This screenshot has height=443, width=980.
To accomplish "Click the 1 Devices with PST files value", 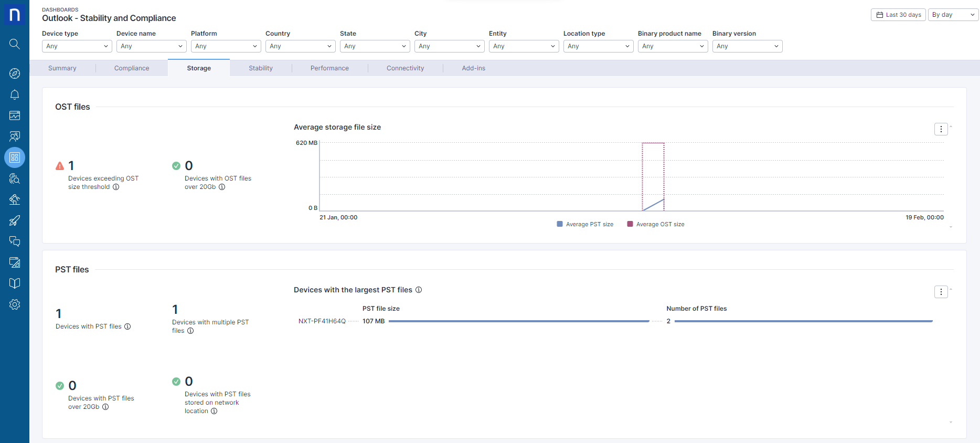I will coord(59,314).
